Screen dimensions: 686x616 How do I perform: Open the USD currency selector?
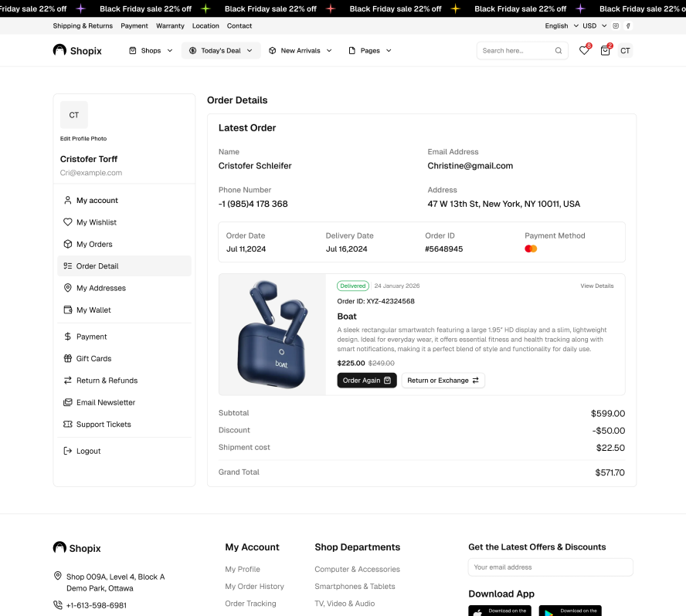tap(593, 25)
